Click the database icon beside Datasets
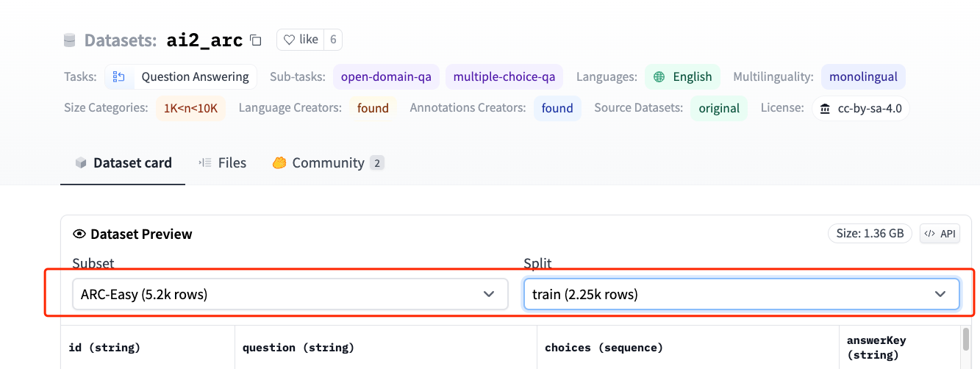This screenshot has width=980, height=369. coord(70,40)
